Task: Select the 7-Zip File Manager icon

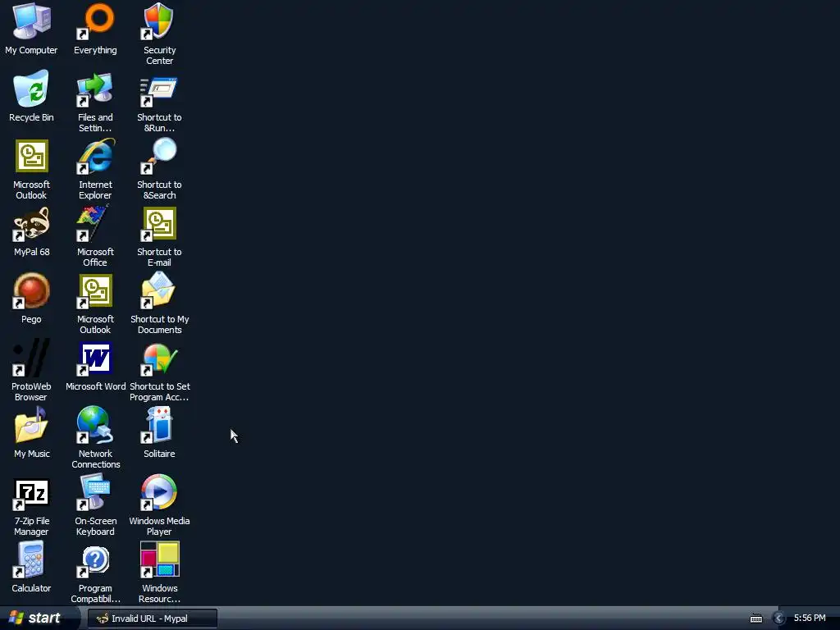Action: point(32,493)
